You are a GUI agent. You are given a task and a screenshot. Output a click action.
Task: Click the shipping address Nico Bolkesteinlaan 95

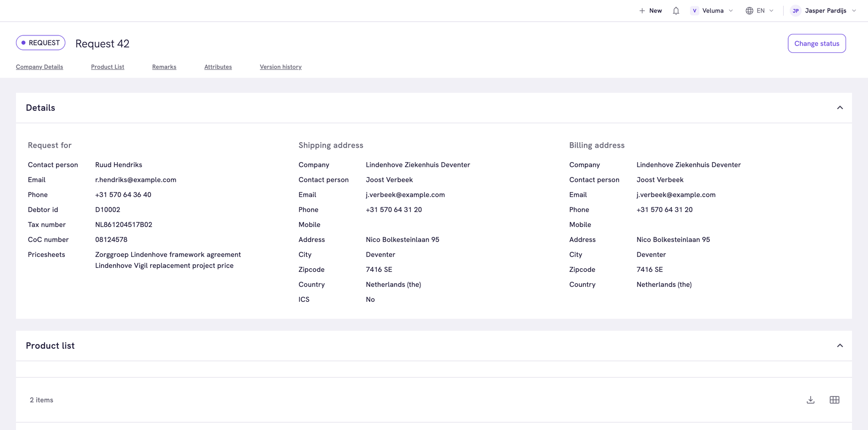pyautogui.click(x=403, y=239)
